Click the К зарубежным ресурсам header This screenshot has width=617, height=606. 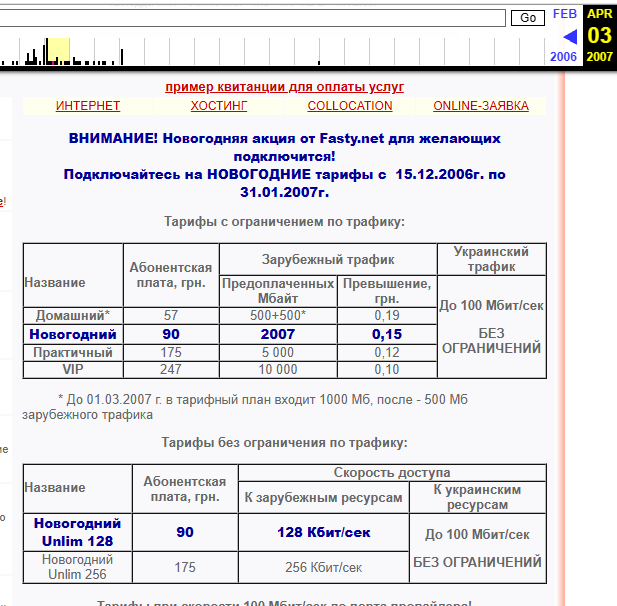(x=323, y=497)
